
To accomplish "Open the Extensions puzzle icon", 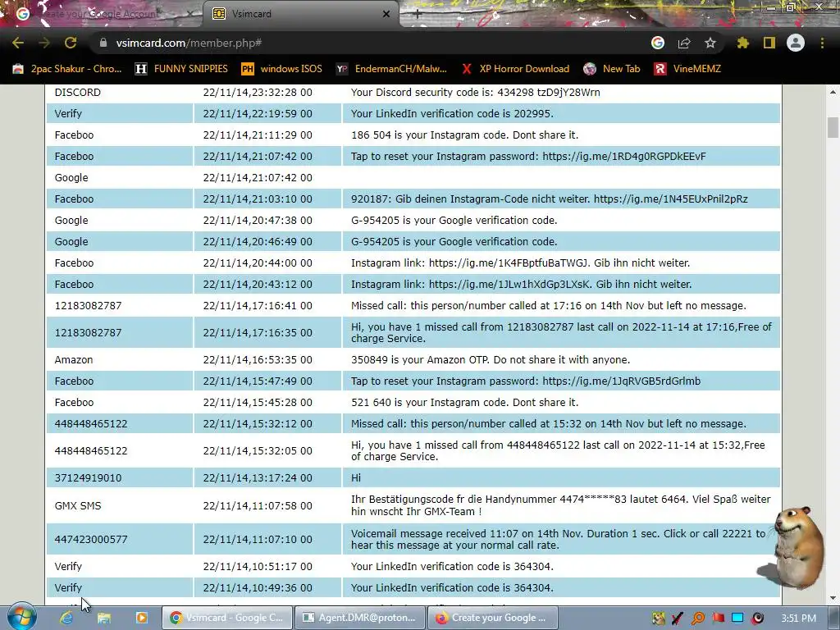I will coord(742,43).
